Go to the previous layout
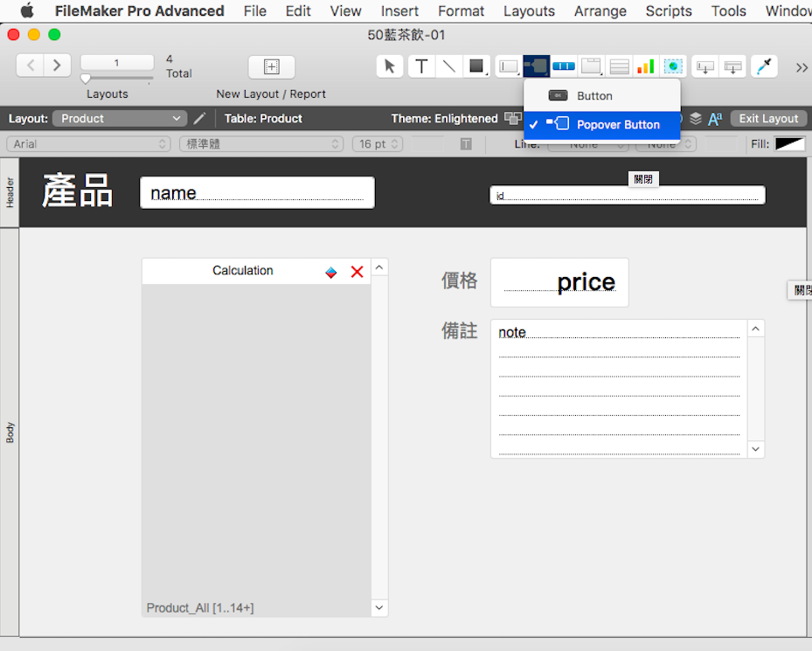 point(30,66)
